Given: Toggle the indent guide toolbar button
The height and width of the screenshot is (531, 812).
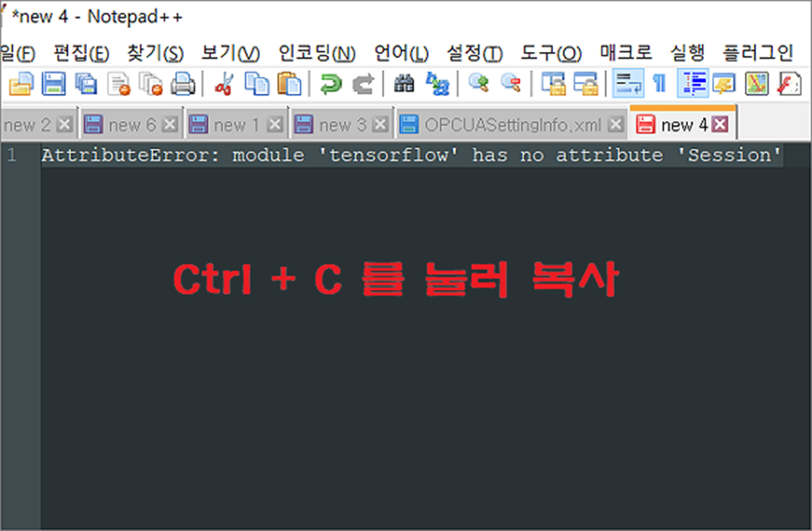Looking at the screenshot, I should [x=693, y=84].
